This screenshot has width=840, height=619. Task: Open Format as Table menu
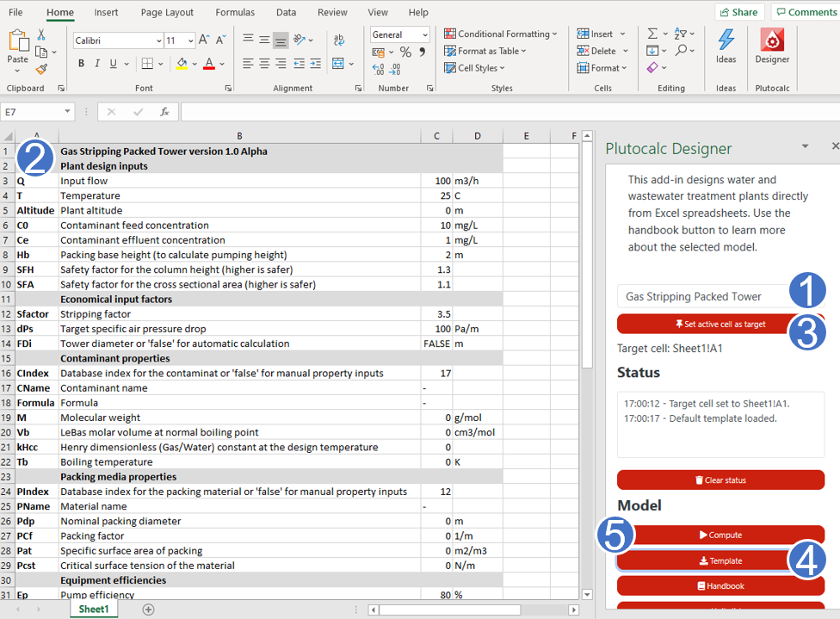485,51
